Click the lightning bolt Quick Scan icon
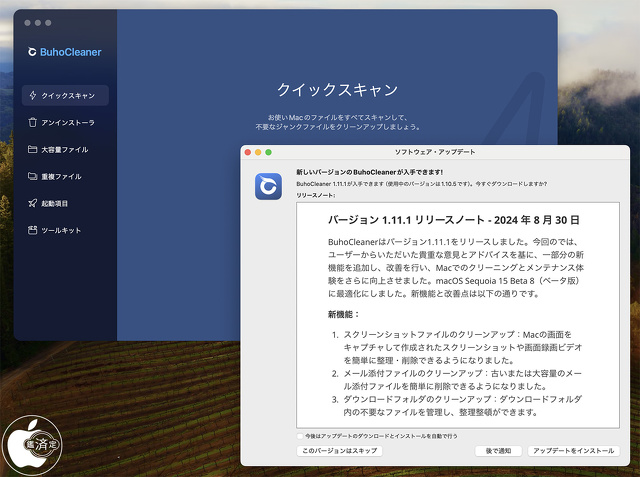 click(33, 95)
